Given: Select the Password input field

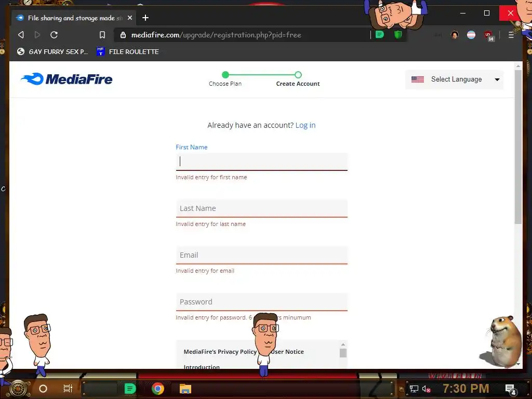Looking at the screenshot, I should 262,302.
